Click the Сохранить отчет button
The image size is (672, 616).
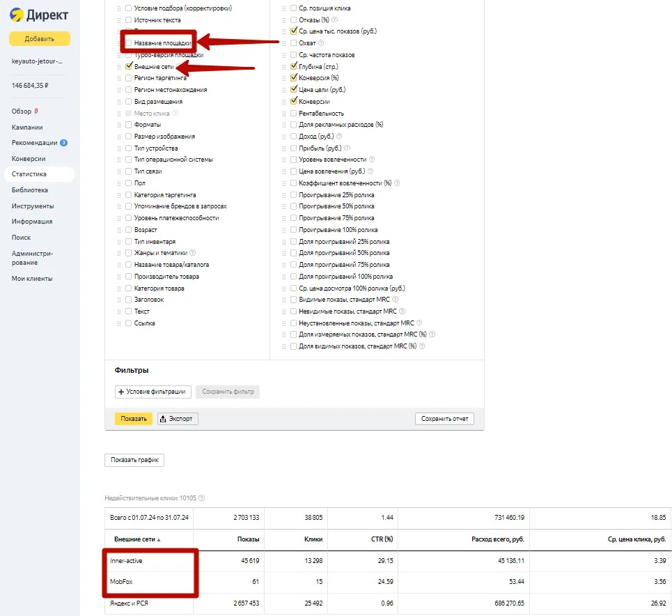pos(444,419)
